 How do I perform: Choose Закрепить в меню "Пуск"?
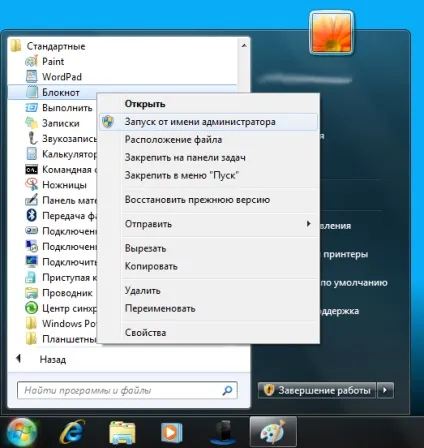coord(182,175)
